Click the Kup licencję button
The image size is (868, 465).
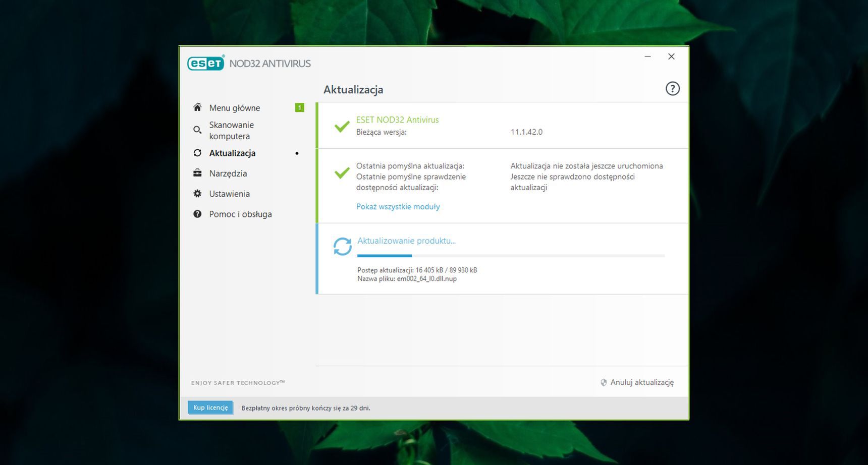point(210,407)
